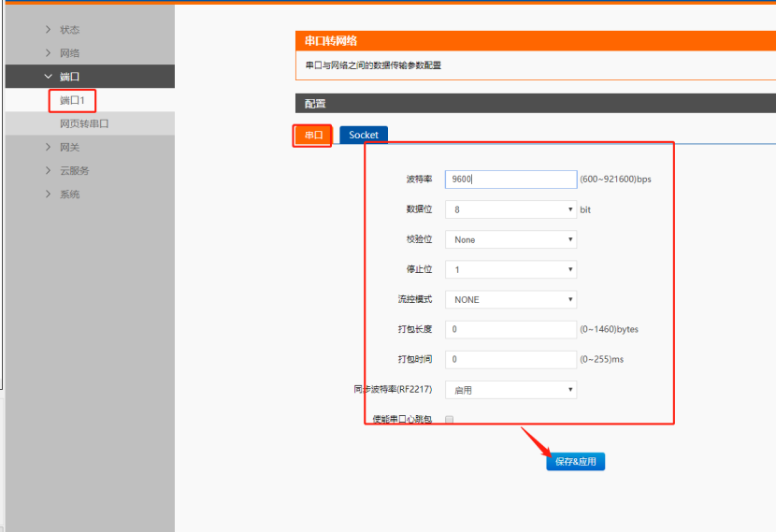Open the 校验位 dropdown showing None

(510, 239)
